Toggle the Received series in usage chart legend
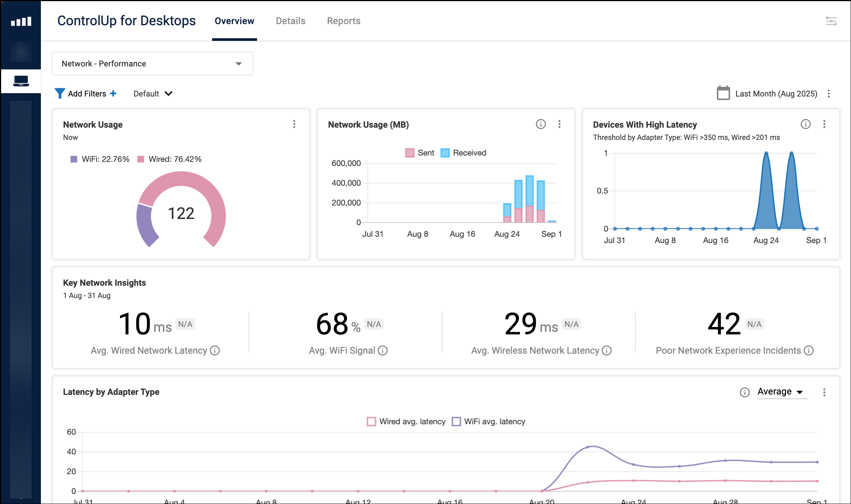 coord(464,153)
